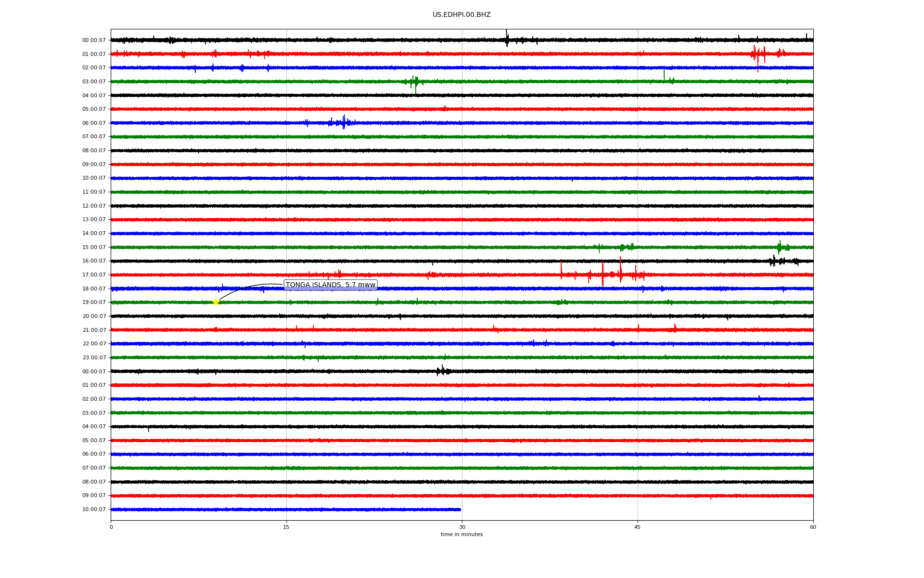Click the yellow star earthquake marker
The image size is (924, 578).
point(216,302)
